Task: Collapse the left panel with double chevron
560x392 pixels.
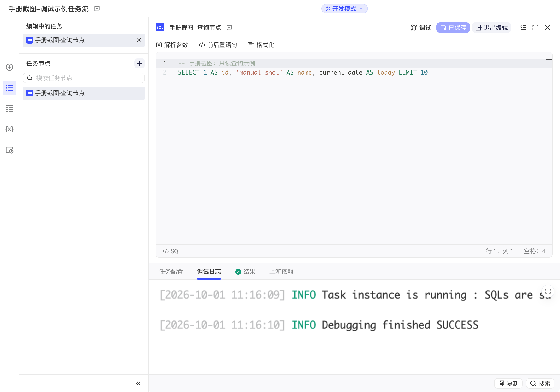Action: [138, 383]
